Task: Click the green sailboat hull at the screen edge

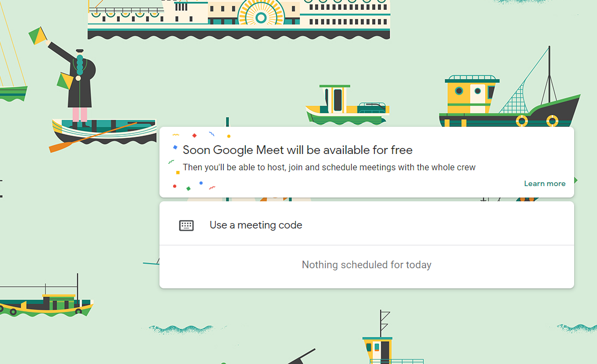Action: click(x=13, y=93)
